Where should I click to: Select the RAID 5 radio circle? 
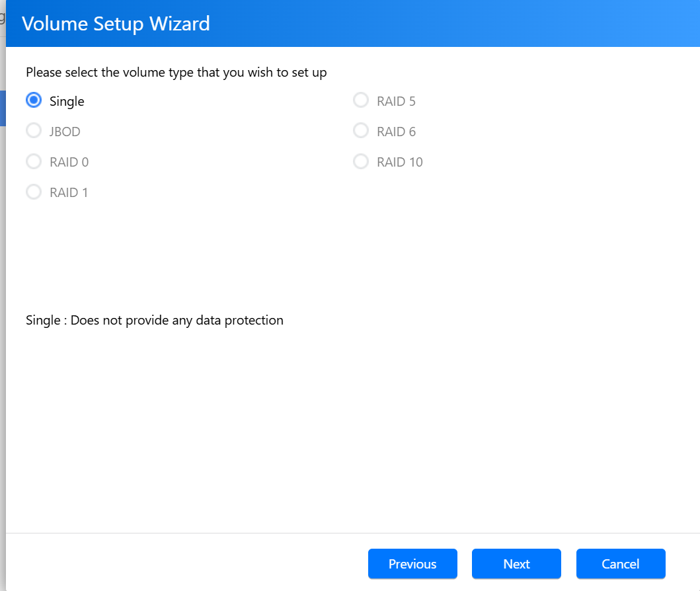point(361,100)
